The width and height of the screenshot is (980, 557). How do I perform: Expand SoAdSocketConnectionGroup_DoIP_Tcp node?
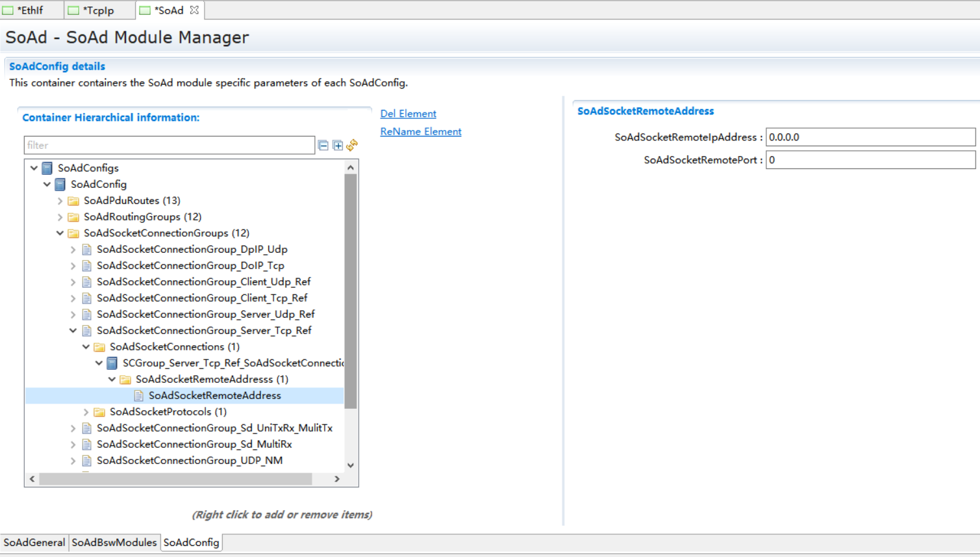tap(73, 266)
